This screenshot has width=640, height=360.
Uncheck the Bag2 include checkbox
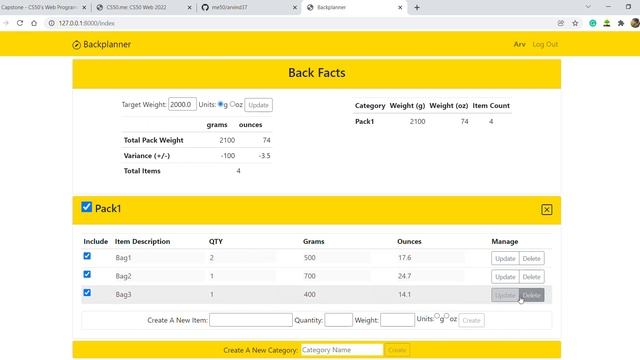click(87, 274)
